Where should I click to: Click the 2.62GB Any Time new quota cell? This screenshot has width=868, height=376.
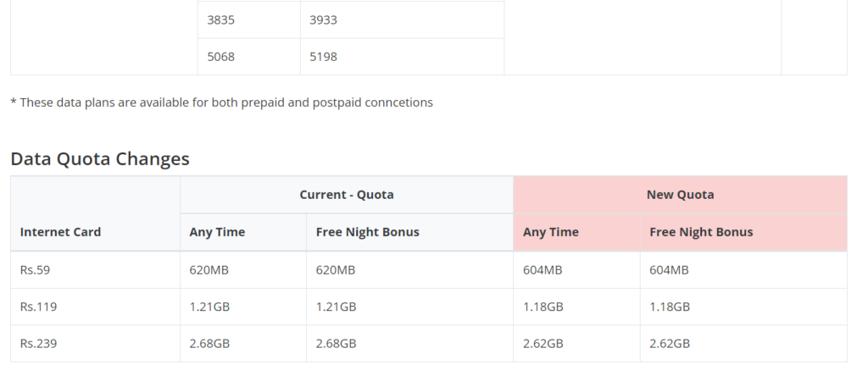(576, 343)
